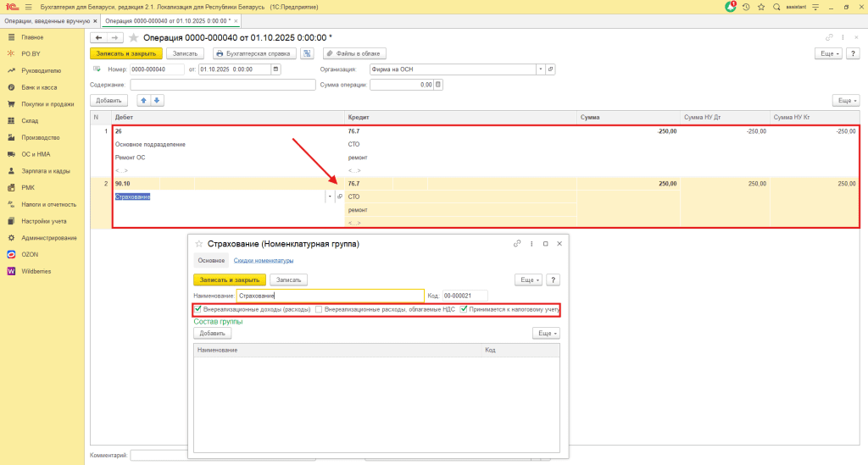Open the Страхование dialog more-options dots
Image resolution: width=868 pixels, height=465 pixels.
[531, 243]
